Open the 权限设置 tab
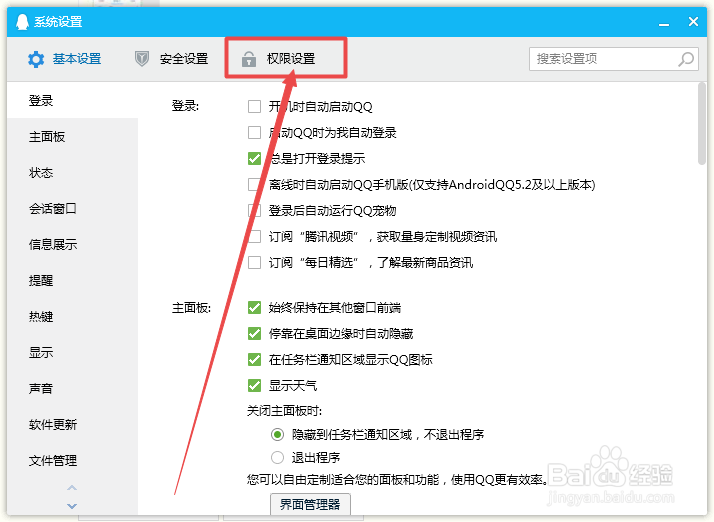Screen dimensions: 714x522 tap(278, 59)
